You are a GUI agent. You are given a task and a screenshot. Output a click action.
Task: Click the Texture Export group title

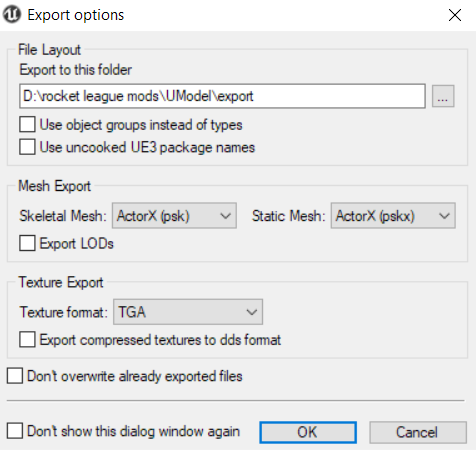(x=61, y=282)
